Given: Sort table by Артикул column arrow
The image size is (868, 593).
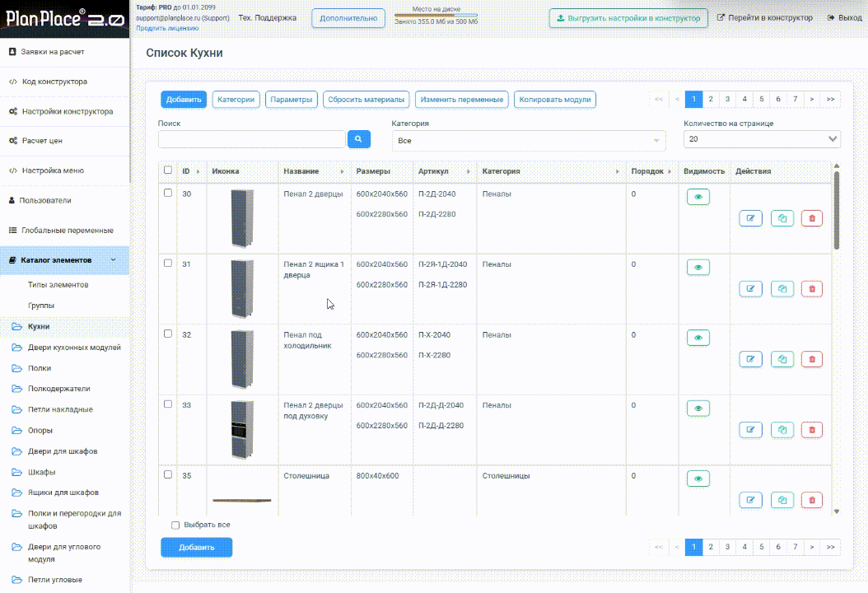Looking at the screenshot, I should pos(469,171).
